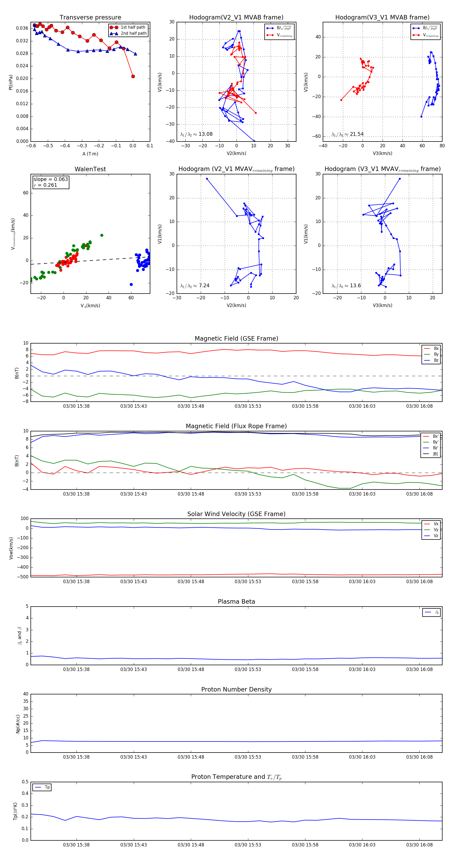Select the "Vz" legend entry
The width and height of the screenshot is (473, 868).
click(431, 536)
